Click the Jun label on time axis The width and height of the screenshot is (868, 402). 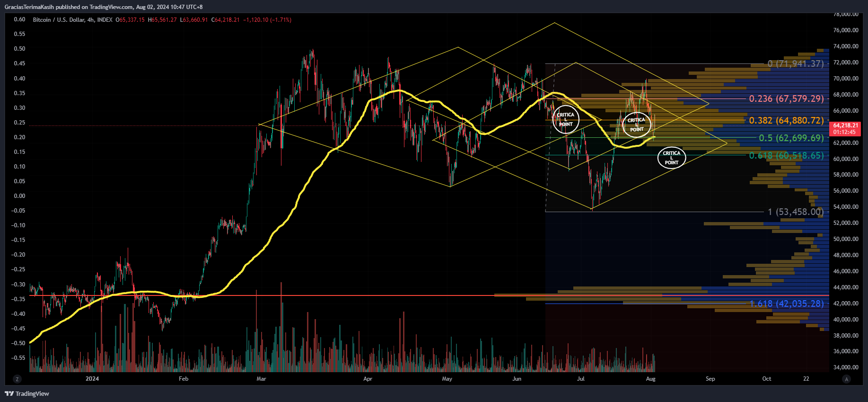[x=517, y=379]
